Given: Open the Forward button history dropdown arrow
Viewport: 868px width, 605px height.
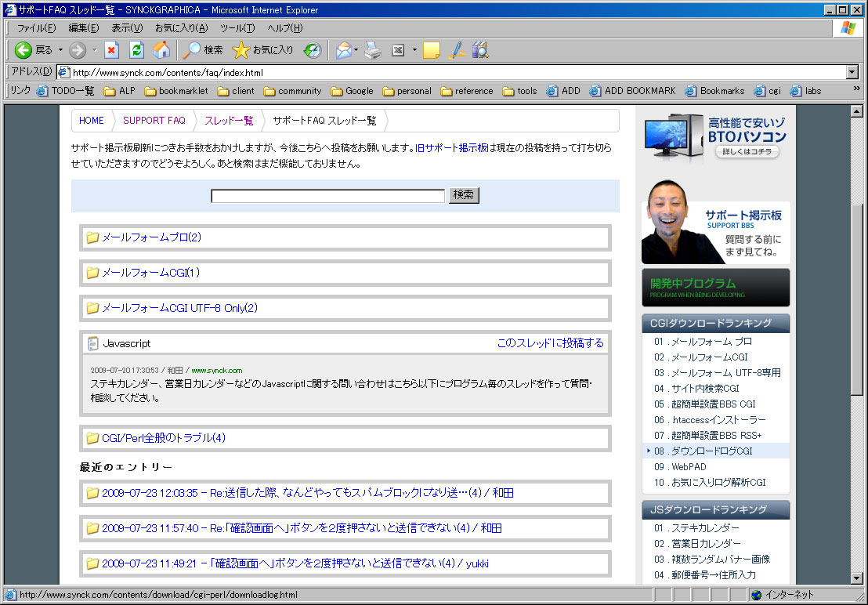Looking at the screenshot, I should pyautogui.click(x=95, y=50).
